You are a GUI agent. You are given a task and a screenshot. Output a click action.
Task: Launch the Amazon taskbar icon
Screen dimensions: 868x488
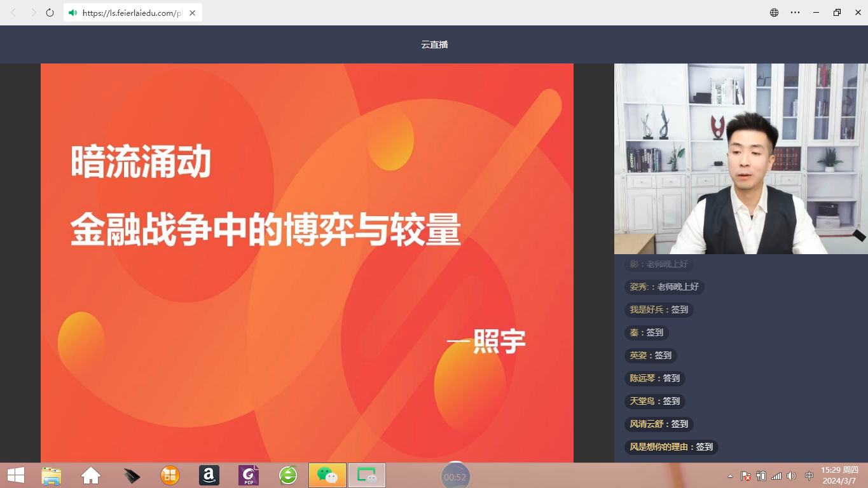209,475
